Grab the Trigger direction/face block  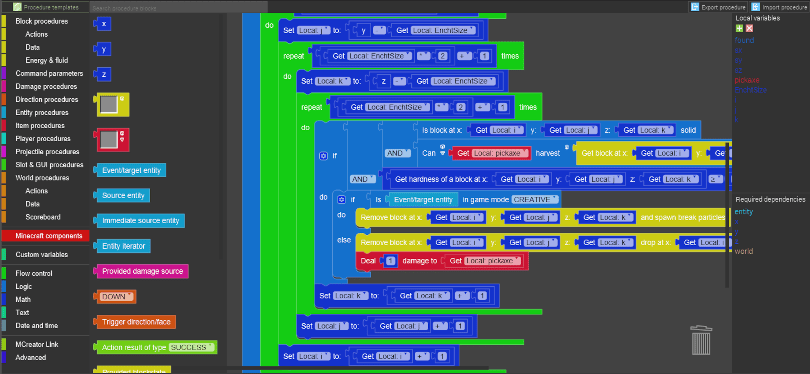point(135,322)
